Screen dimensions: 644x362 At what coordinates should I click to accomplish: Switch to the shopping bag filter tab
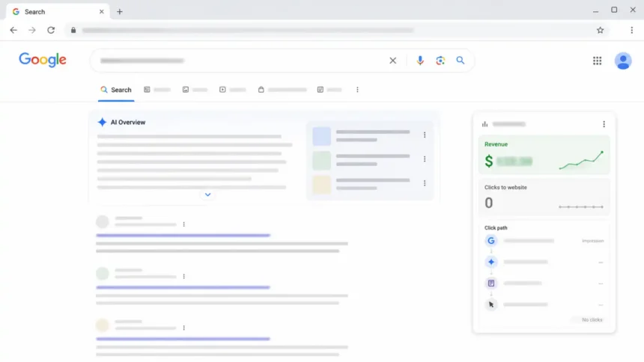pos(282,90)
